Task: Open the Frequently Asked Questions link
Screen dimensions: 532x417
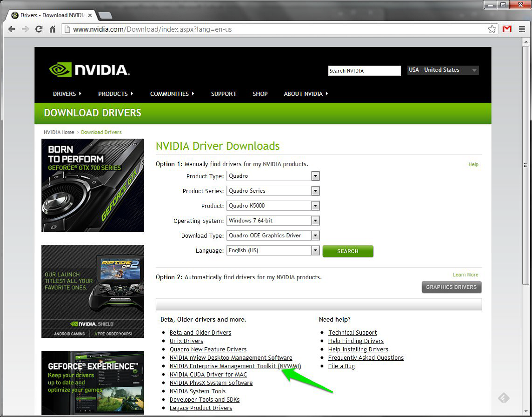Action: (366, 357)
